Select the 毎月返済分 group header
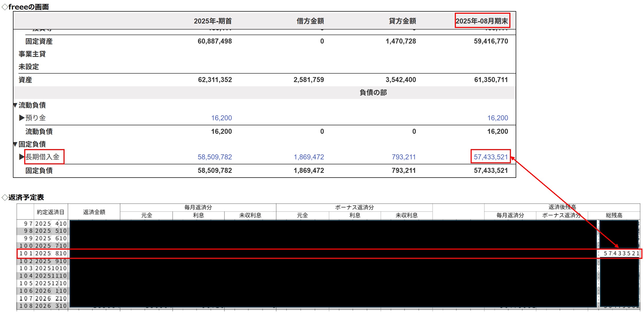This screenshot has width=644, height=314. 198,207
